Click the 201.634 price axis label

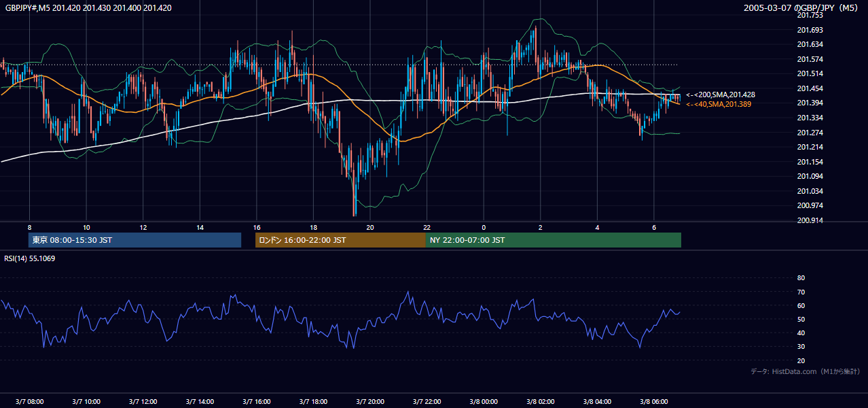click(810, 44)
